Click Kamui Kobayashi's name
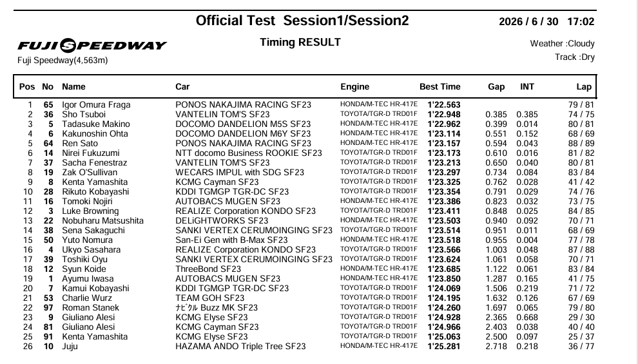Screen dimensions: 638x364 point(95,289)
